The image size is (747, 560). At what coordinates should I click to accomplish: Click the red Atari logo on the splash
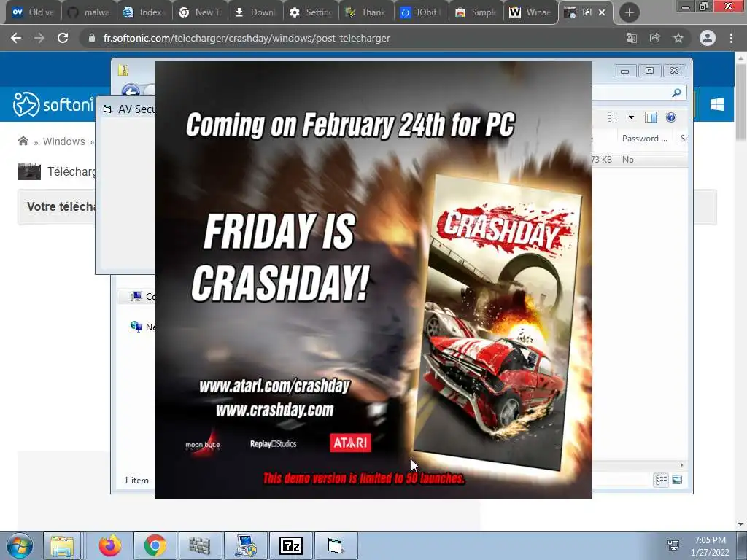[x=350, y=443]
